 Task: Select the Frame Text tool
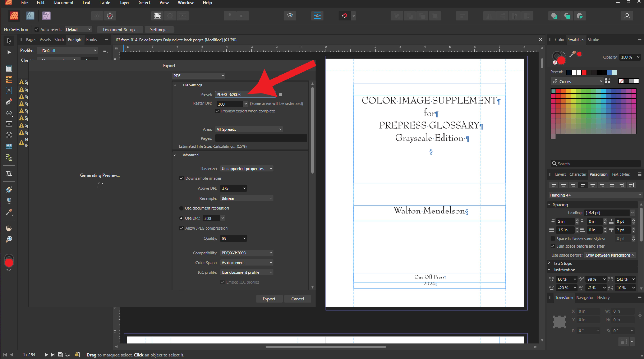9,68
